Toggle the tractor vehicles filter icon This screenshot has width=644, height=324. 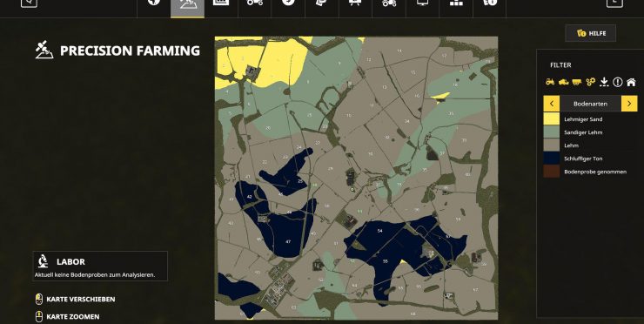[550, 82]
